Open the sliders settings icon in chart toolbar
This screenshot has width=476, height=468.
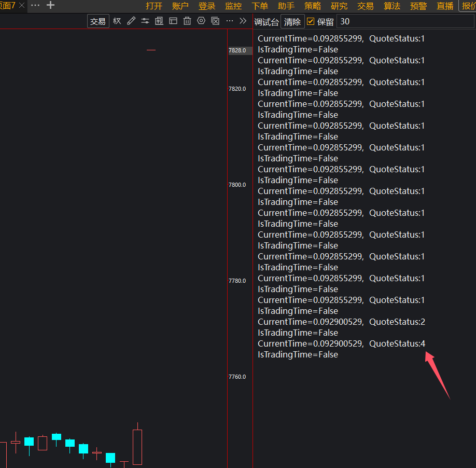click(x=145, y=21)
